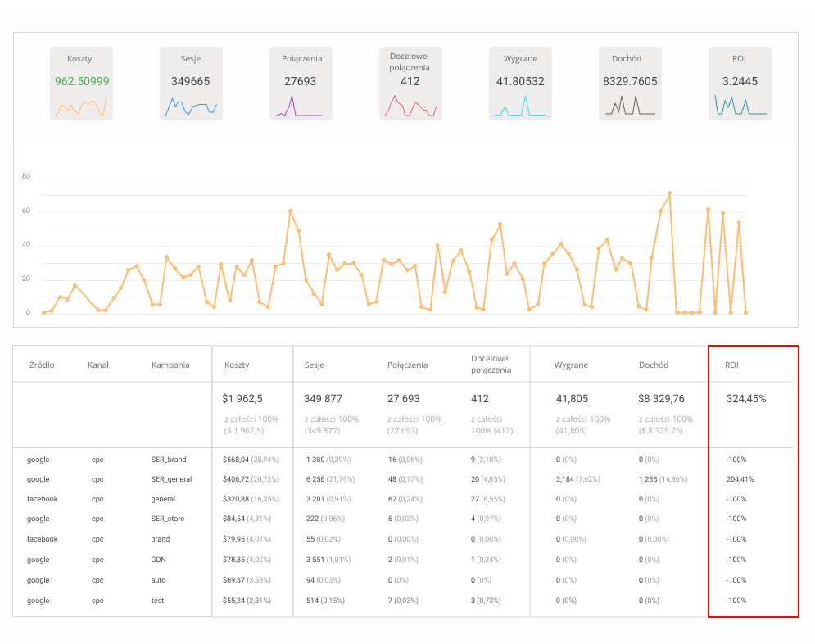
Task: Click the highest peak point on chart
Action: 669,193
